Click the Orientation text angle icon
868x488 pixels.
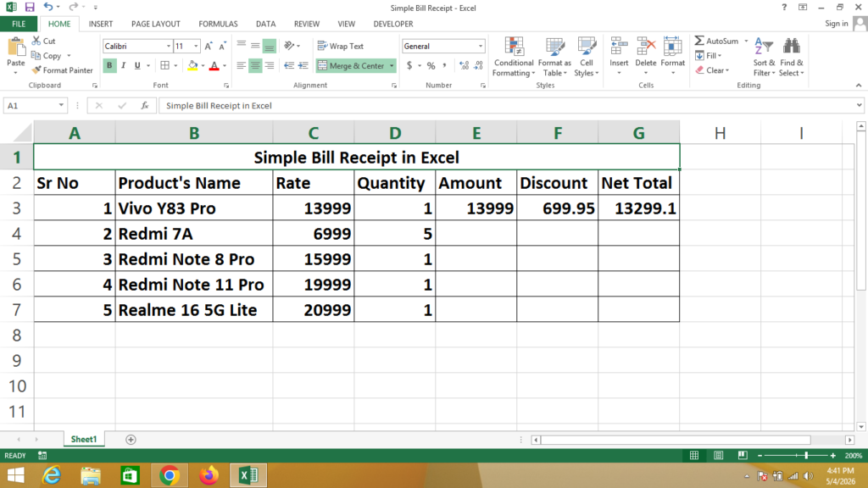click(x=289, y=46)
